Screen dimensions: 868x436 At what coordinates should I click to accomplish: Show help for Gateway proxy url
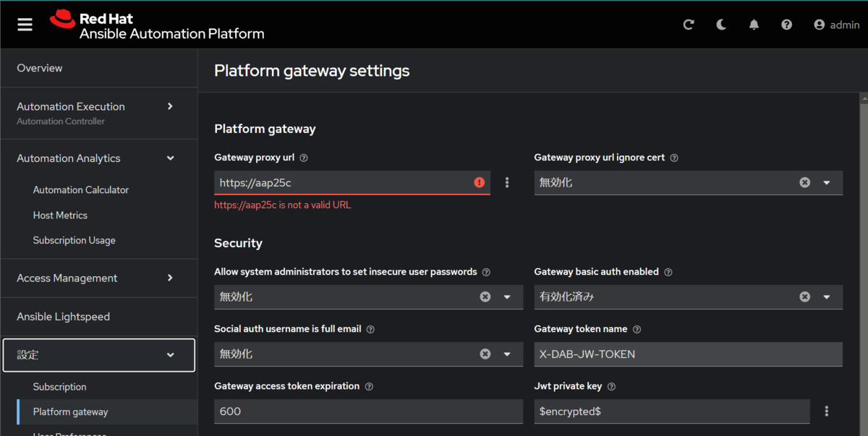304,158
